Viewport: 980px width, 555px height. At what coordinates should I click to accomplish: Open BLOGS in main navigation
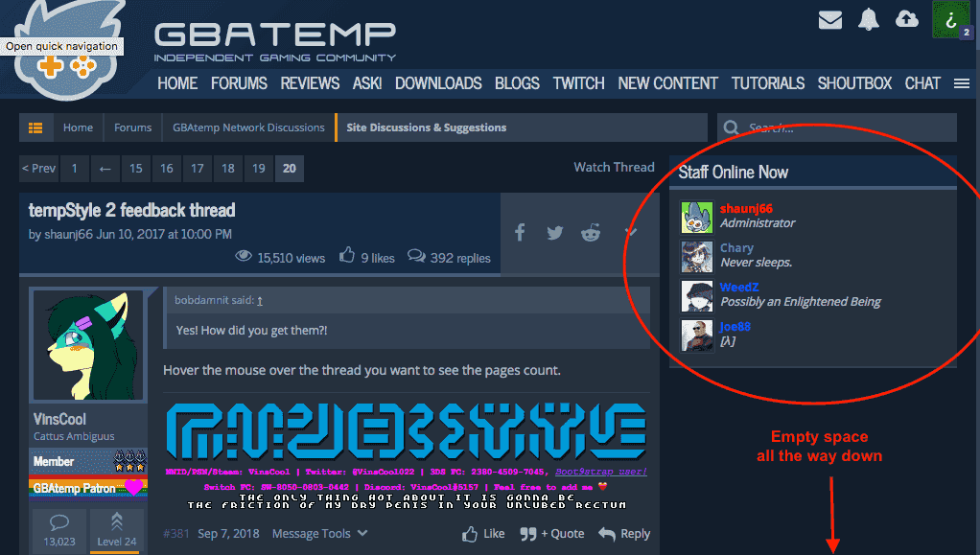(x=517, y=83)
